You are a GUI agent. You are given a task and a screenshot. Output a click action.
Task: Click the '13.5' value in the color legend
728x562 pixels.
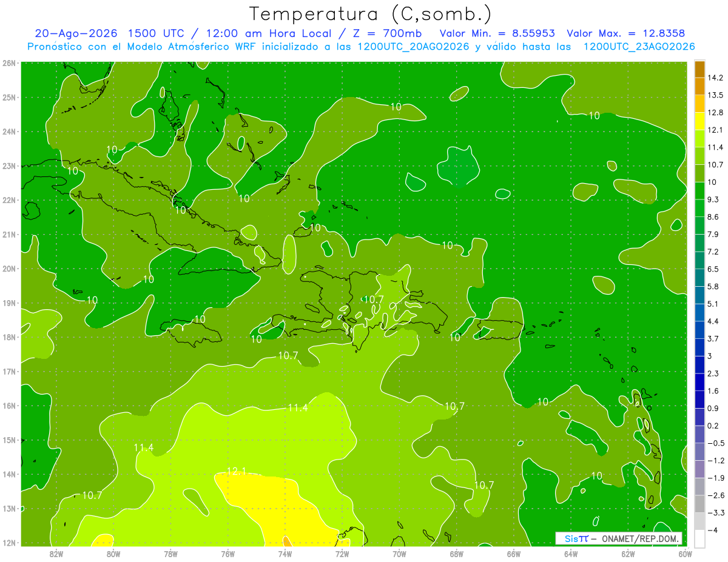pyautogui.click(x=715, y=95)
